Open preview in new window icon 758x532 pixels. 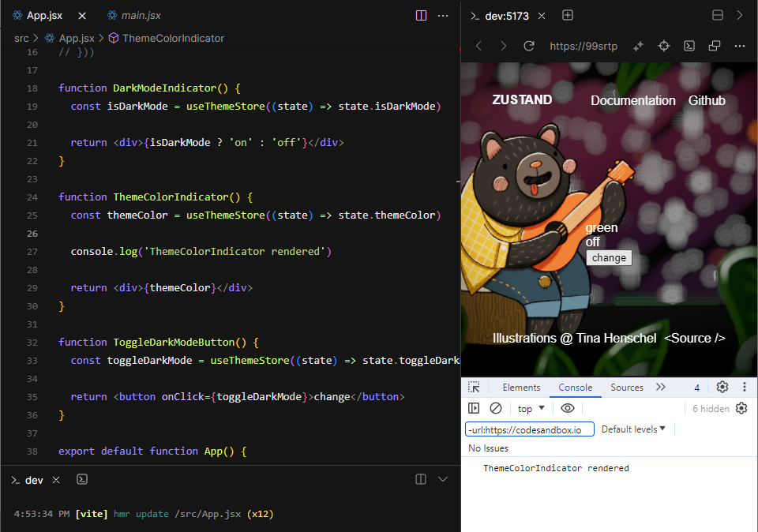[x=715, y=46]
